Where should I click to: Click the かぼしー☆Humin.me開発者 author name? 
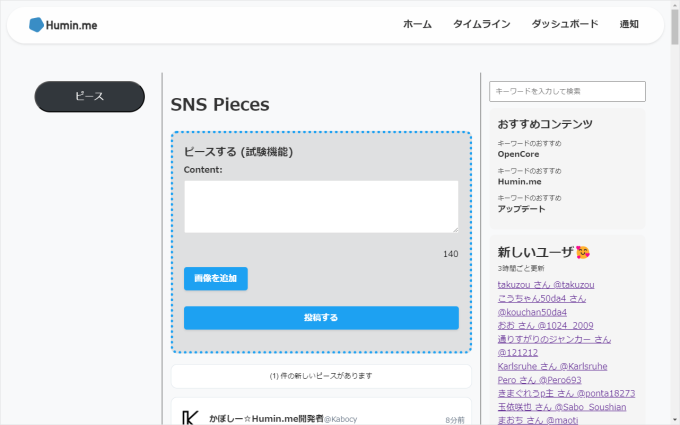(266, 418)
